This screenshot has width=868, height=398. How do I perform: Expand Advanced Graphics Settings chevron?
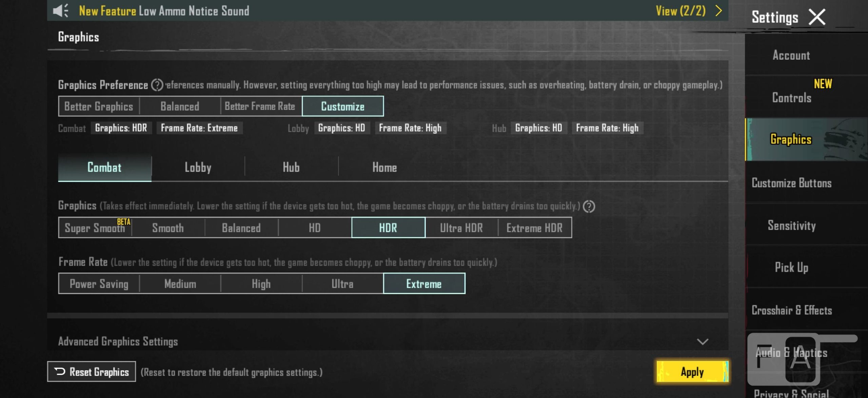click(x=703, y=341)
